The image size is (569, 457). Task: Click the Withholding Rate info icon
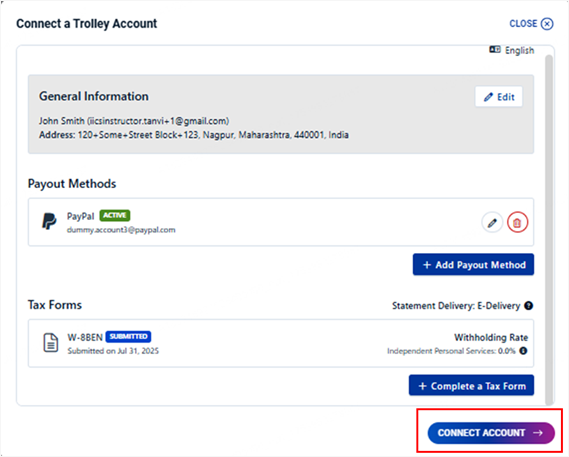pyautogui.click(x=523, y=351)
